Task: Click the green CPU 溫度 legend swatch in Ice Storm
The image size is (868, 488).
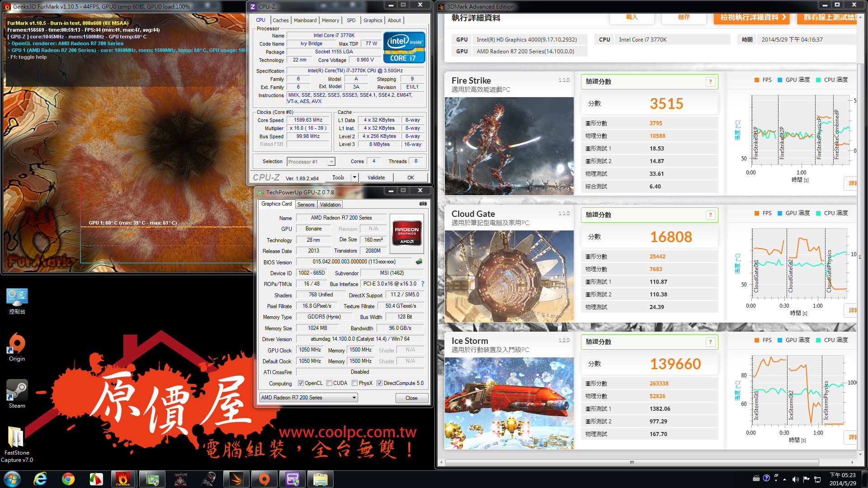Action: click(x=818, y=340)
